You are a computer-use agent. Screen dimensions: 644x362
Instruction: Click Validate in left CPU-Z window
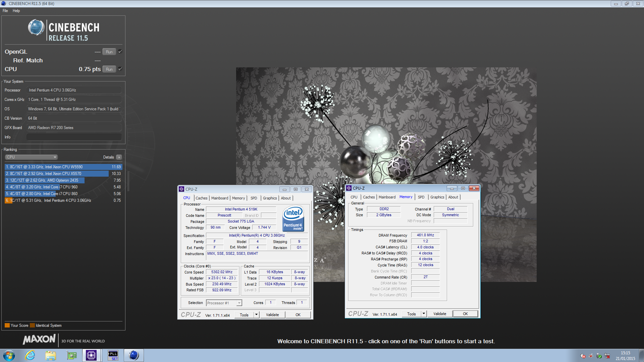point(272,315)
